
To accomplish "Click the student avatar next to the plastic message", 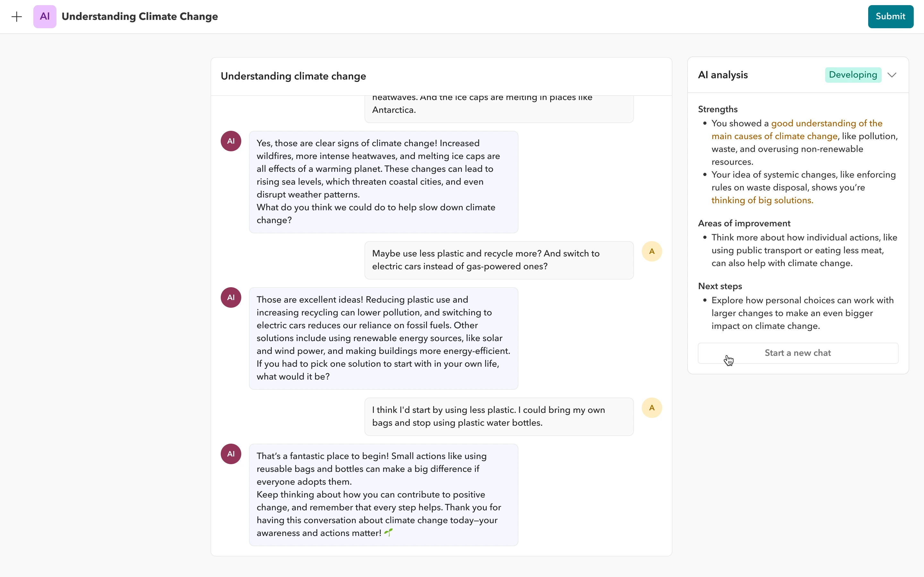I will pyautogui.click(x=651, y=407).
